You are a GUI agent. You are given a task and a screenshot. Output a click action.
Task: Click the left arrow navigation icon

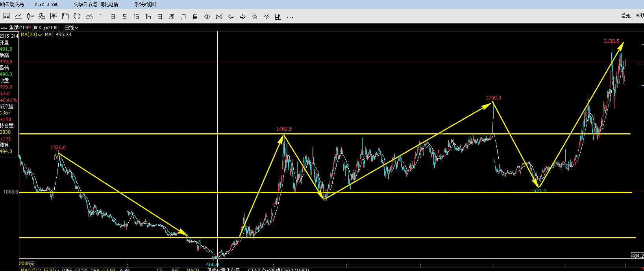click(231, 17)
